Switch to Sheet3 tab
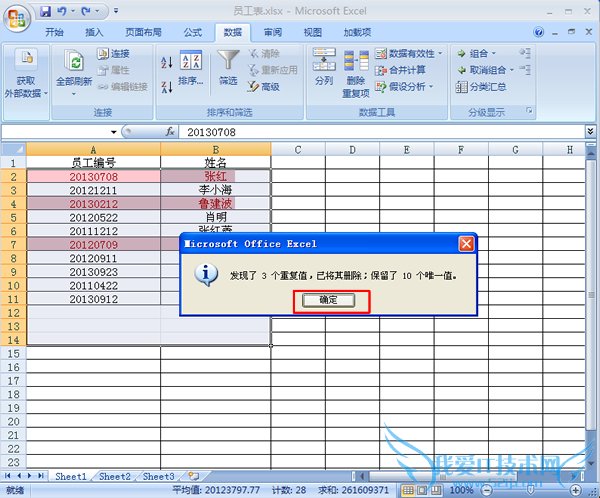The width and height of the screenshot is (600, 498). pyautogui.click(x=158, y=476)
